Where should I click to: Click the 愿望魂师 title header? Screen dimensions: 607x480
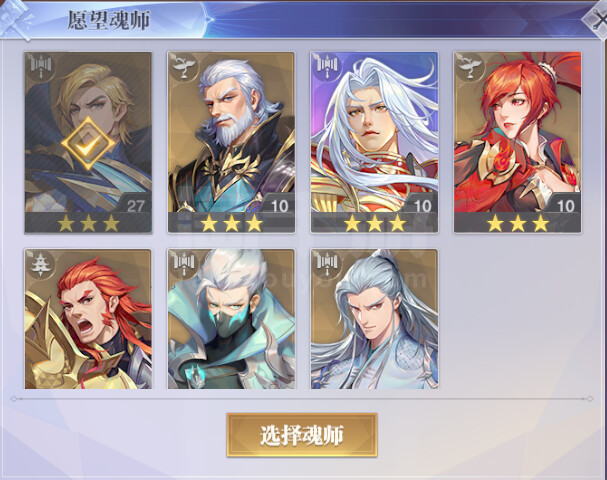point(109,21)
